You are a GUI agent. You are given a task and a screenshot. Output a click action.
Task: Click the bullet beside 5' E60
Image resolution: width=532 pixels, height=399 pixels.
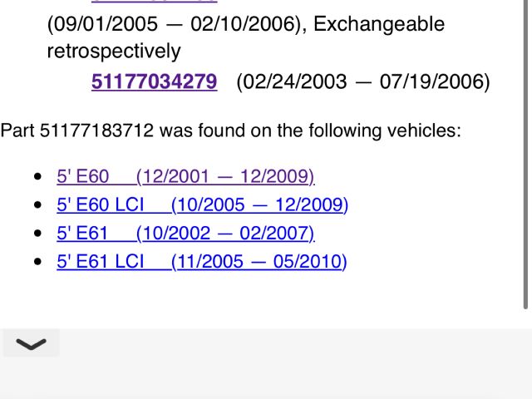point(37,177)
